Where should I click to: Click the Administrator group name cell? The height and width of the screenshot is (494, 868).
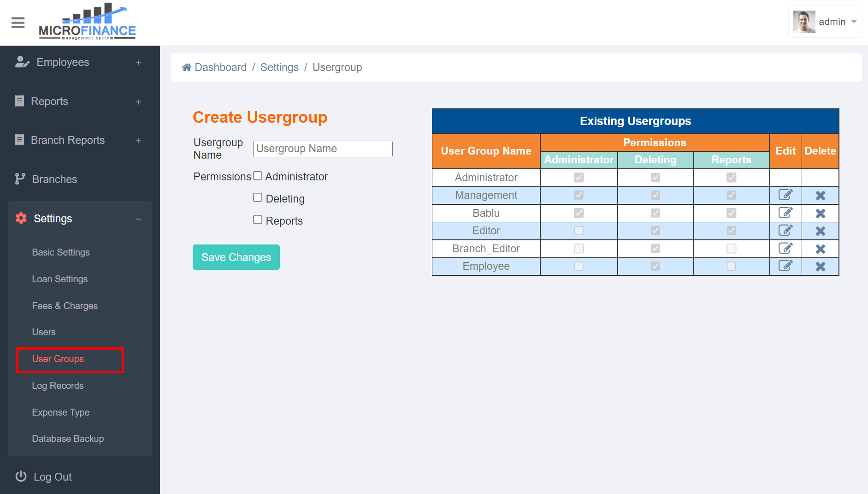[x=486, y=178]
